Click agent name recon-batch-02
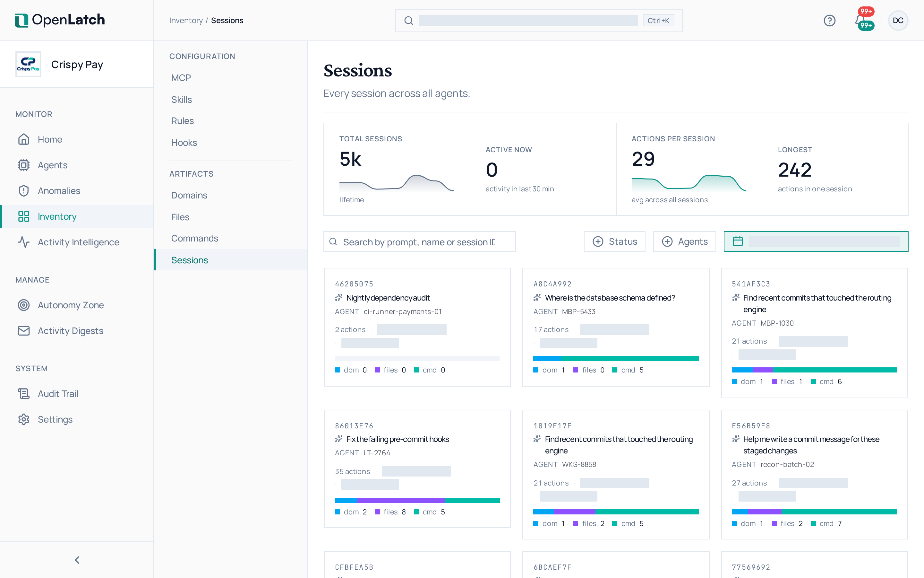This screenshot has width=924, height=578. (x=787, y=464)
